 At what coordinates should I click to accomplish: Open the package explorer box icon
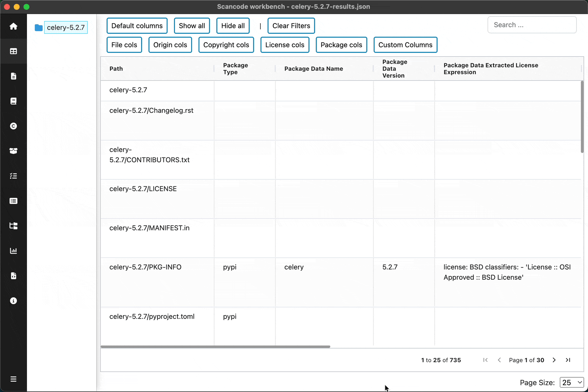pos(13,151)
